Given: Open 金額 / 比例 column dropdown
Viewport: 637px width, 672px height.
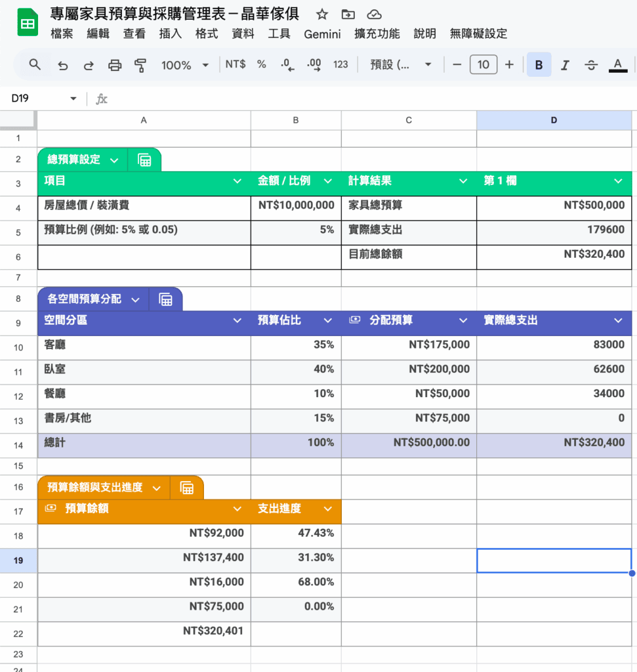Looking at the screenshot, I should pos(328,181).
